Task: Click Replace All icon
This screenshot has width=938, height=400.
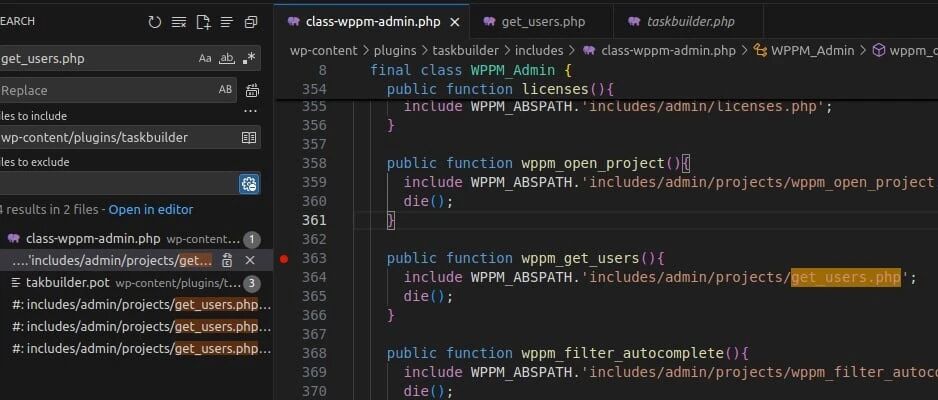Action: 252,90
